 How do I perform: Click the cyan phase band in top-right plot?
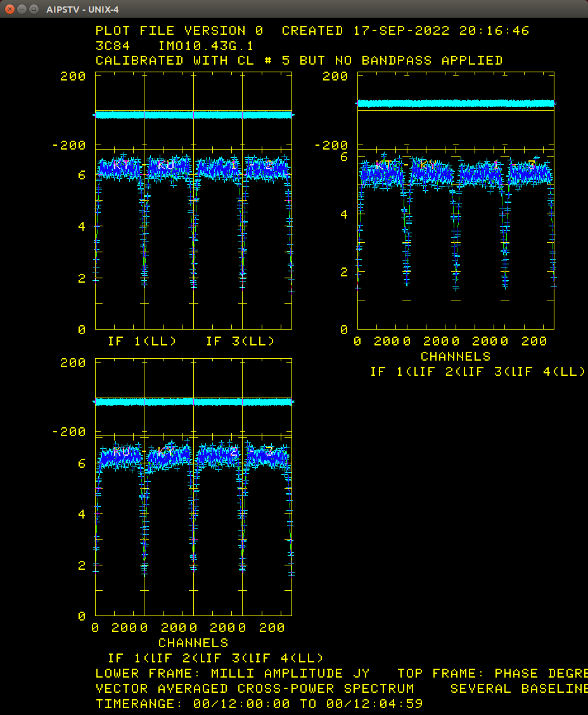point(456,103)
